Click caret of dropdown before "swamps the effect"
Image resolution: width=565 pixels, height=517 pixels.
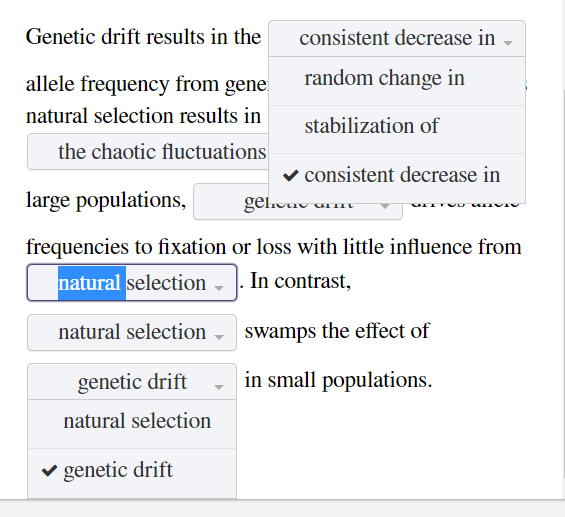coord(219,337)
